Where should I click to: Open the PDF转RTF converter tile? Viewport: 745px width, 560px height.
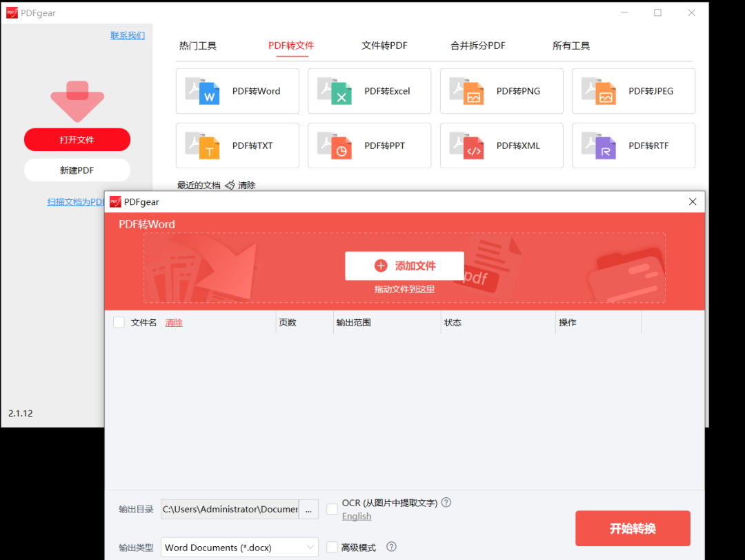tap(633, 146)
